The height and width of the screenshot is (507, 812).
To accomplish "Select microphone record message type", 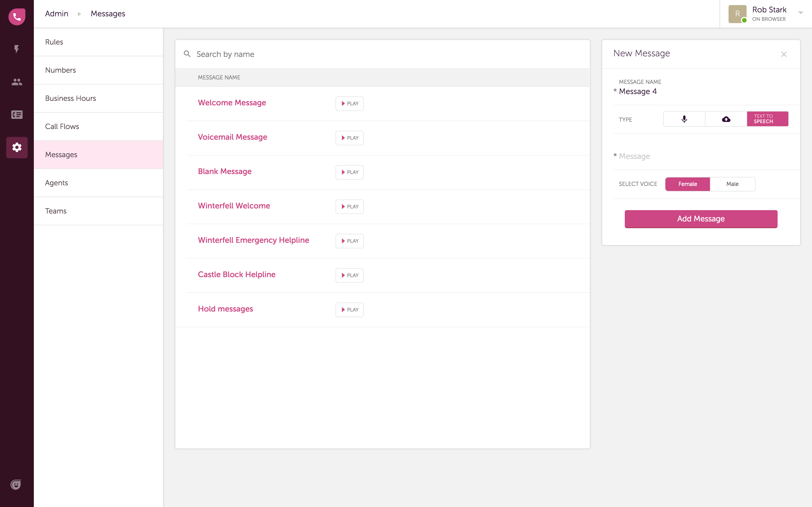I will [x=684, y=119].
